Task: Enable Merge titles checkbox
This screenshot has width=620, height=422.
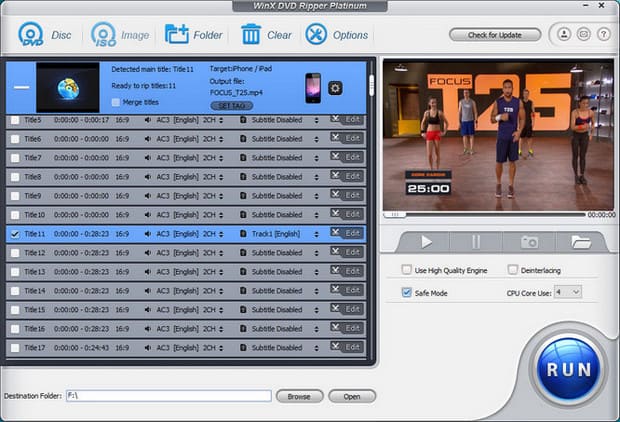Action: click(116, 102)
